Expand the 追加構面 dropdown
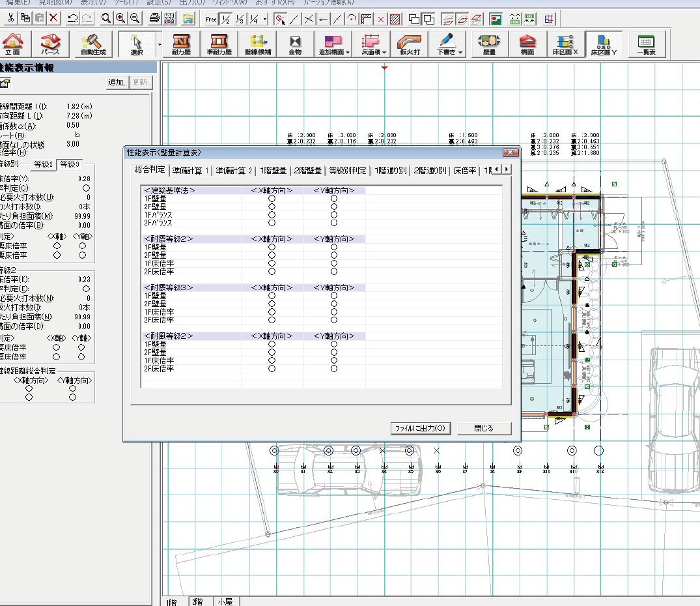Screen dimensions: 700x606 [x=347, y=52]
